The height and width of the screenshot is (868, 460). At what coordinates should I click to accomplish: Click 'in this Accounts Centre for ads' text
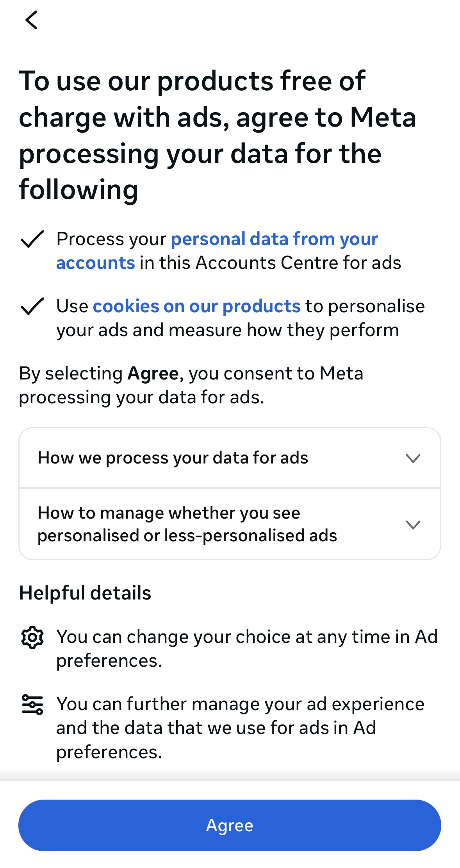point(270,263)
